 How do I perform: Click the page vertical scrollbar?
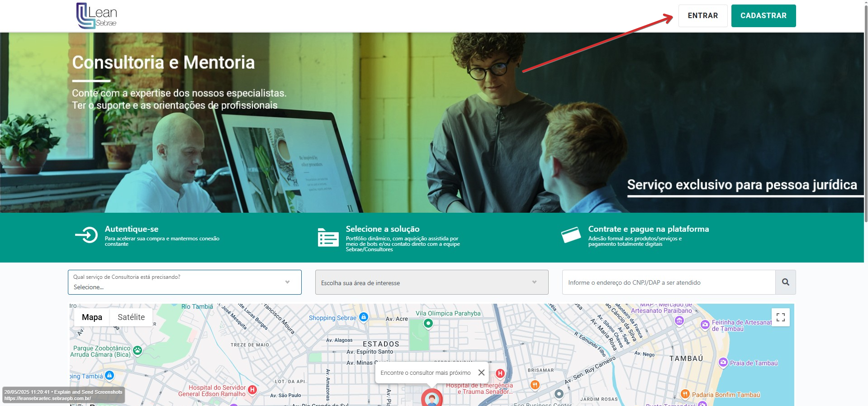tap(865, 113)
